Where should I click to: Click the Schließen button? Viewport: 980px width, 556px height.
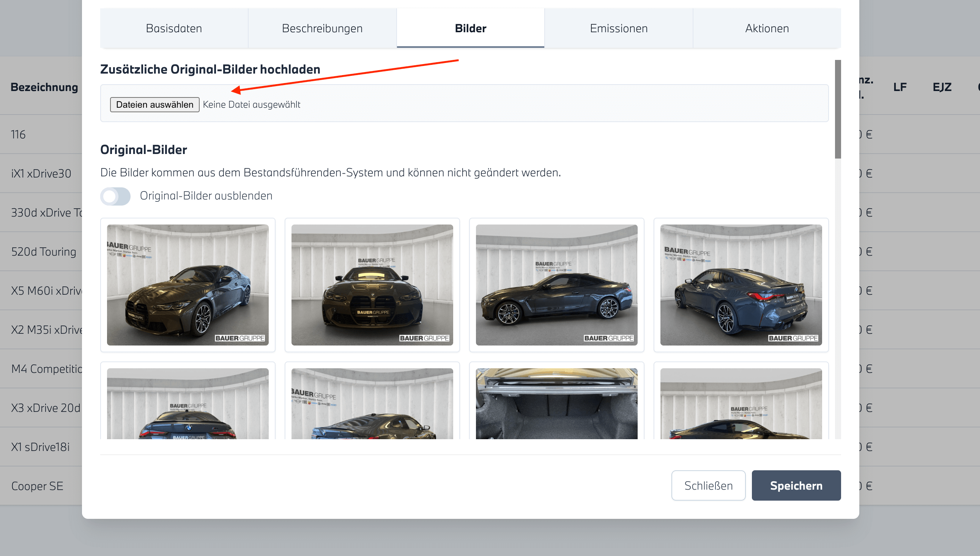708,485
